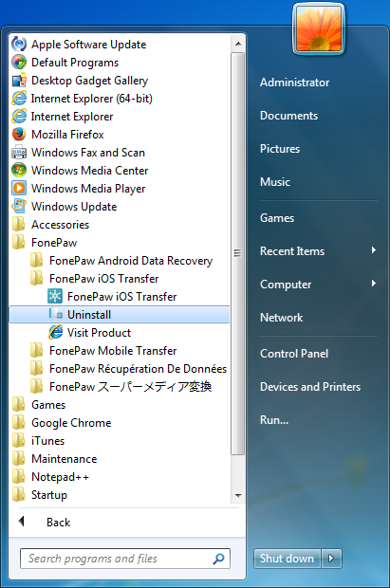Viewport: 390px width, 588px height.
Task: Click the Internet Explorer (64-bit) icon
Action: (19, 99)
